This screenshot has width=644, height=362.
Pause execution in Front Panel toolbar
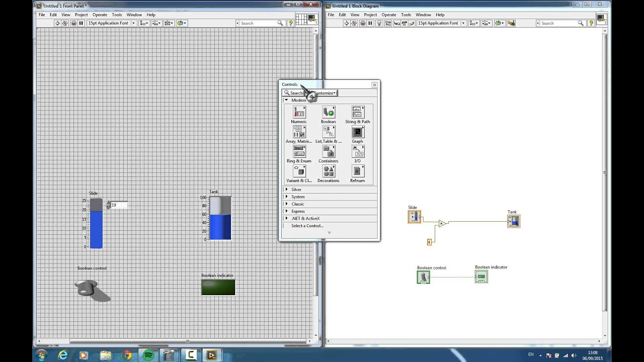(x=81, y=23)
